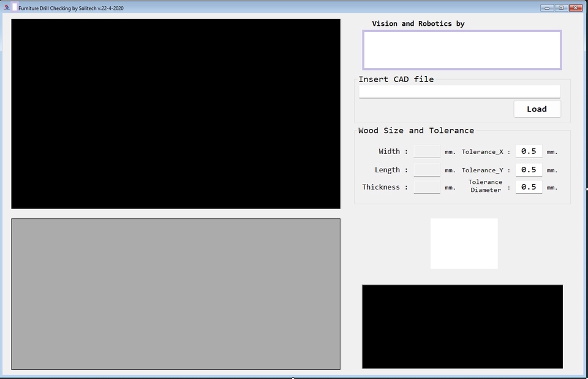
Task: Select the Tolerance_X value showing 0.5
Action: [x=528, y=151]
